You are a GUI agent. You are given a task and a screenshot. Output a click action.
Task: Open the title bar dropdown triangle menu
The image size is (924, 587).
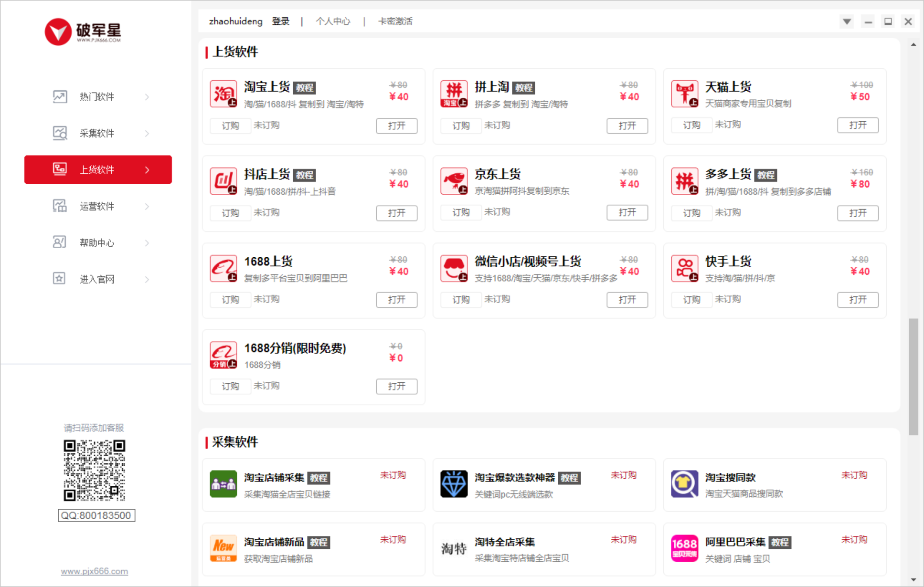coord(847,21)
